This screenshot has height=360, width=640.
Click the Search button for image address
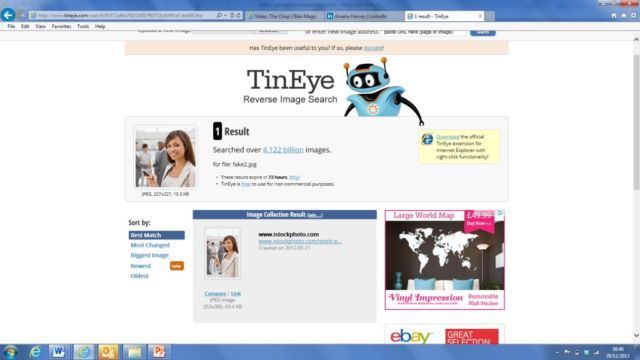tap(482, 32)
